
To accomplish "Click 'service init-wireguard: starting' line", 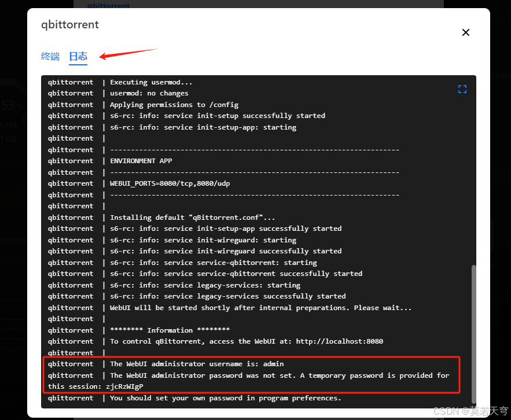I will pyautogui.click(x=203, y=240).
